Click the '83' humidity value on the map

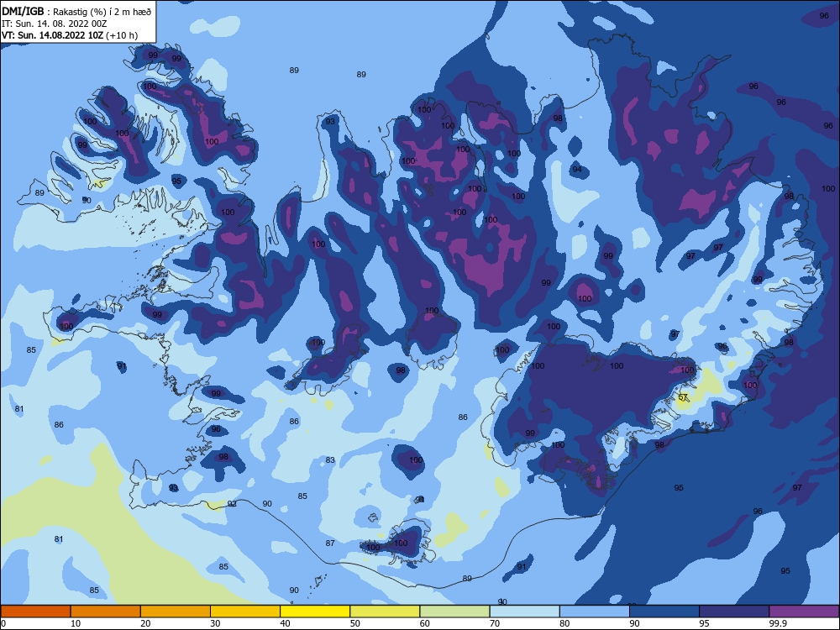coord(330,460)
